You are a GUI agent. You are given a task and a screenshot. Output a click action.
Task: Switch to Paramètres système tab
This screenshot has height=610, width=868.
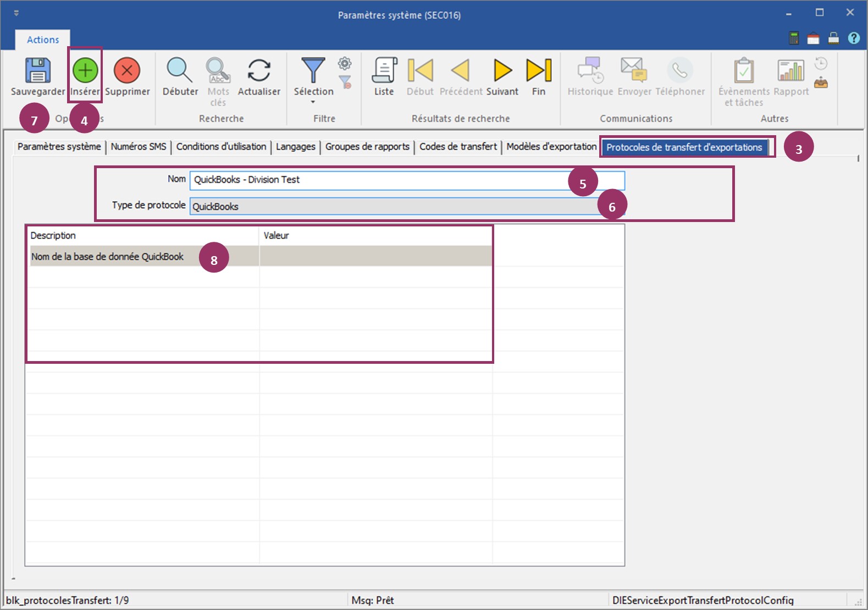59,146
